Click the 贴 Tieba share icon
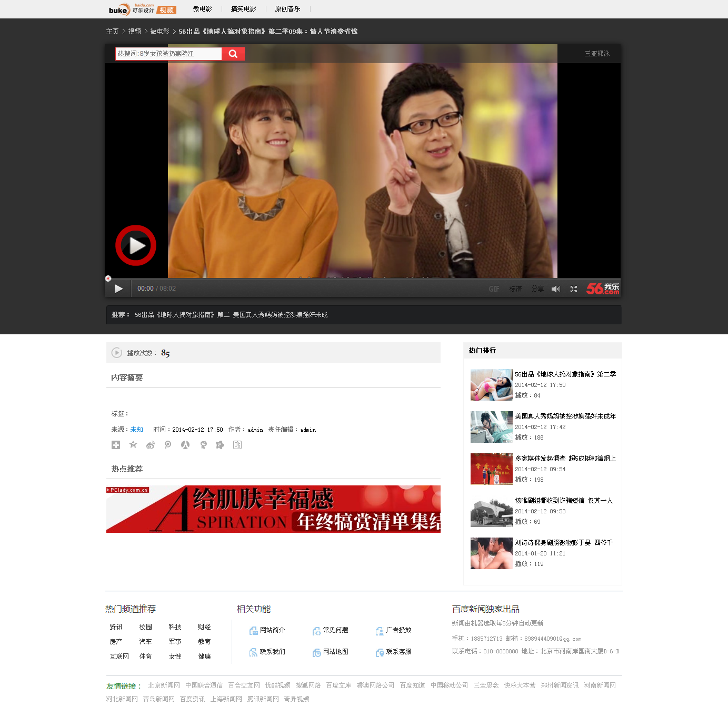728x706 pixels. pyautogui.click(x=237, y=445)
